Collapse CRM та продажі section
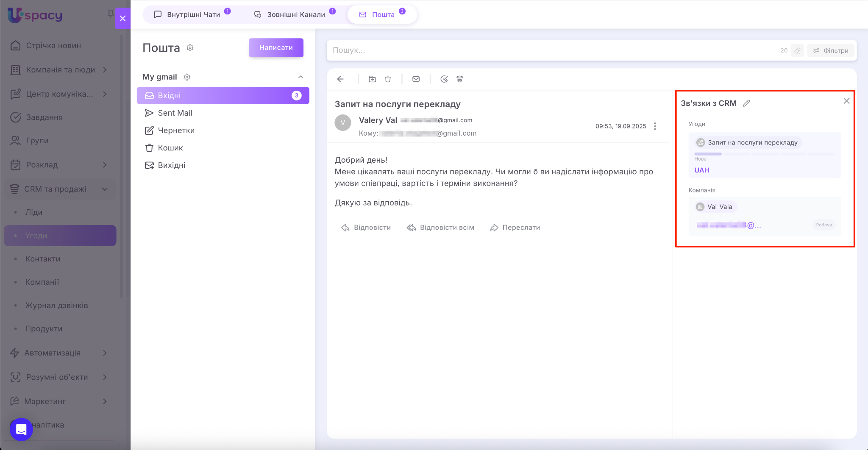Screen dimensions: 868x450 coord(105,189)
